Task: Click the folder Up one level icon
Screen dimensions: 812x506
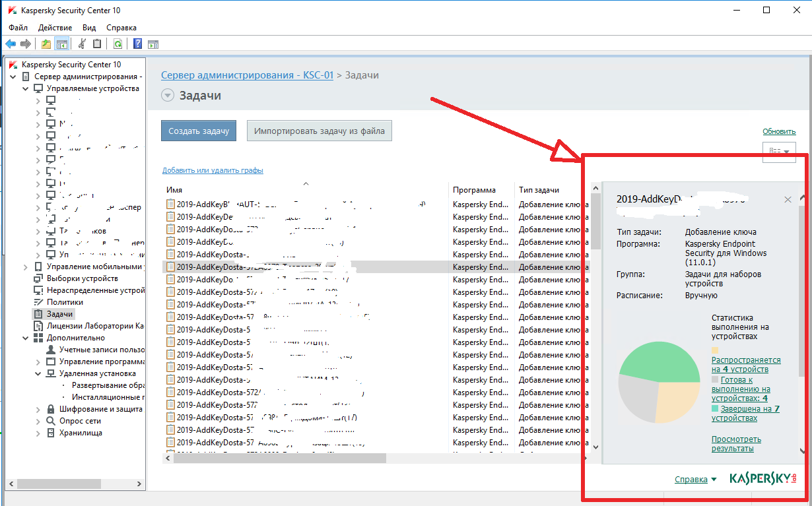Action: 46,44
